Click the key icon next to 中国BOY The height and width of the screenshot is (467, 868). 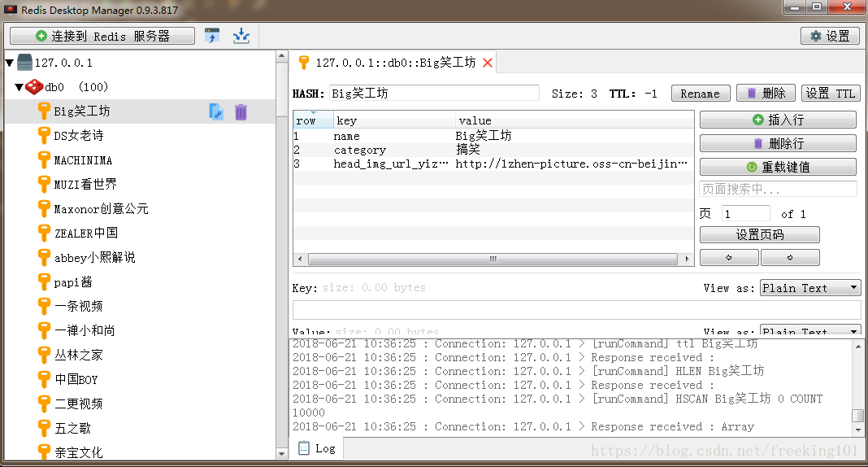click(x=44, y=379)
